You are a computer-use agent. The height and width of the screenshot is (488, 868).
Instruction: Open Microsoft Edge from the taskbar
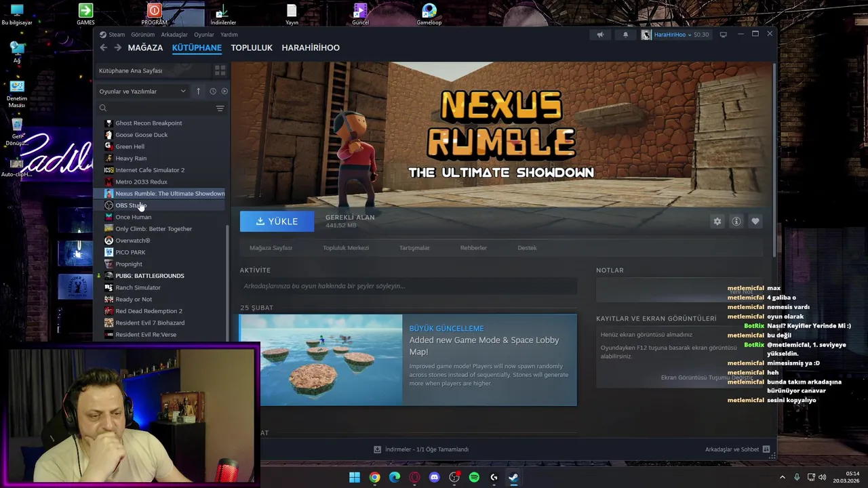coord(395,477)
